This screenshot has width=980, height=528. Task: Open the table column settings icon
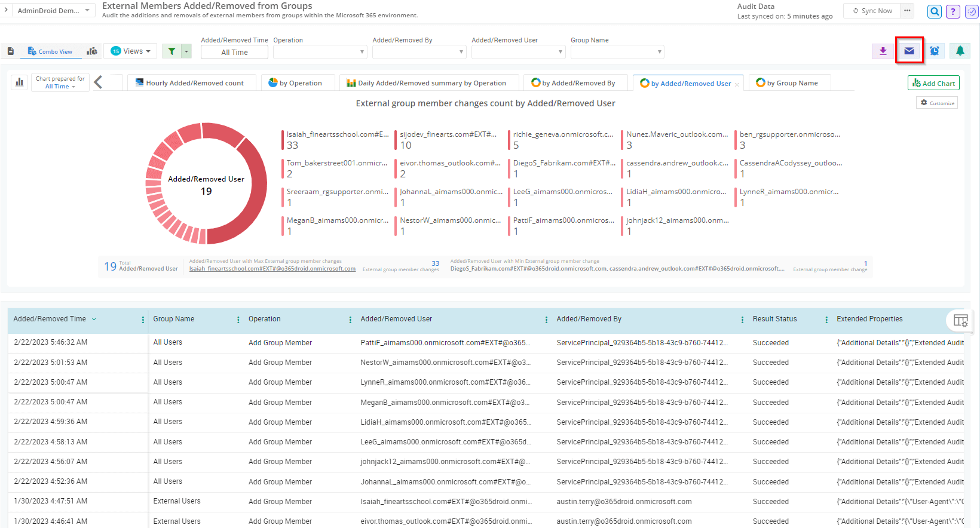click(x=960, y=320)
